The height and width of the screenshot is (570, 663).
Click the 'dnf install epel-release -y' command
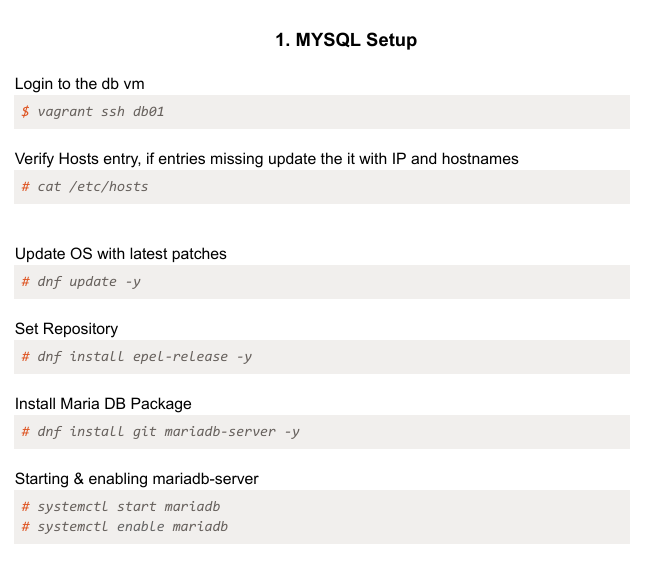pyautogui.click(x=144, y=357)
